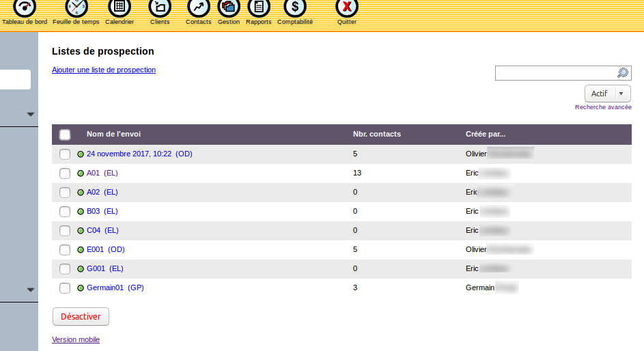This screenshot has width=644, height=351.
Task: Expand the upper sidebar collapse arrow
Action: [31, 114]
